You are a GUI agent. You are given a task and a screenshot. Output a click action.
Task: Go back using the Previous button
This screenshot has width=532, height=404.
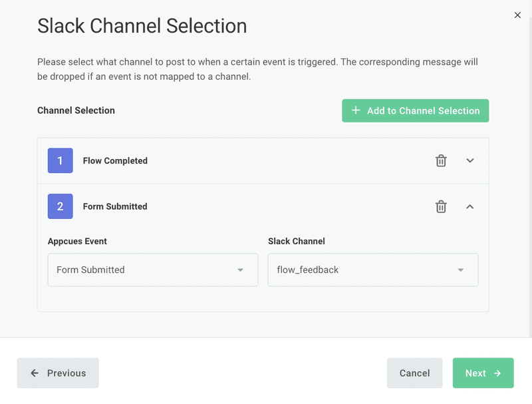click(x=58, y=373)
